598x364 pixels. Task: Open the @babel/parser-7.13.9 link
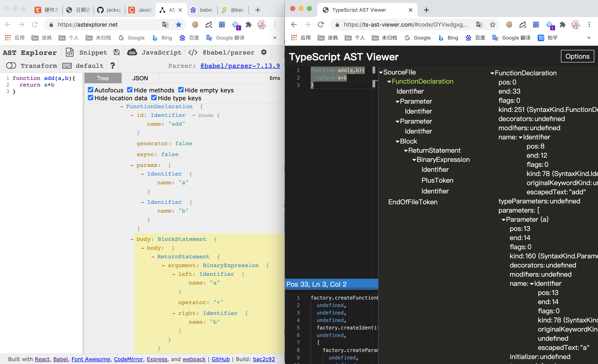pos(240,66)
